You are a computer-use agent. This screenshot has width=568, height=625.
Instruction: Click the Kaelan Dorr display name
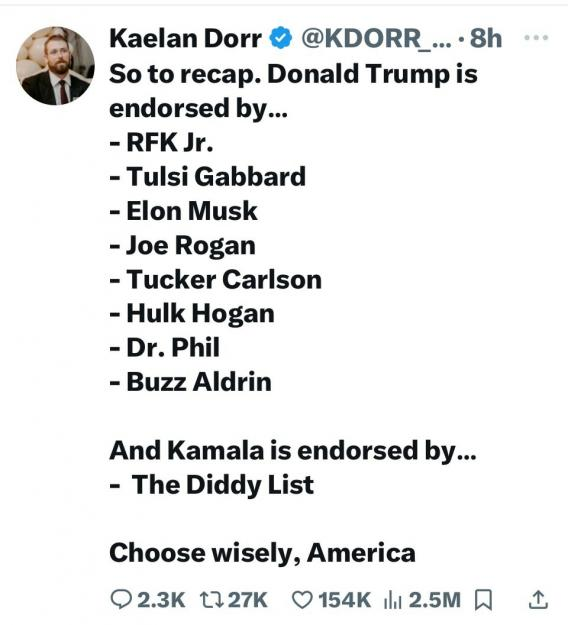tap(185, 38)
